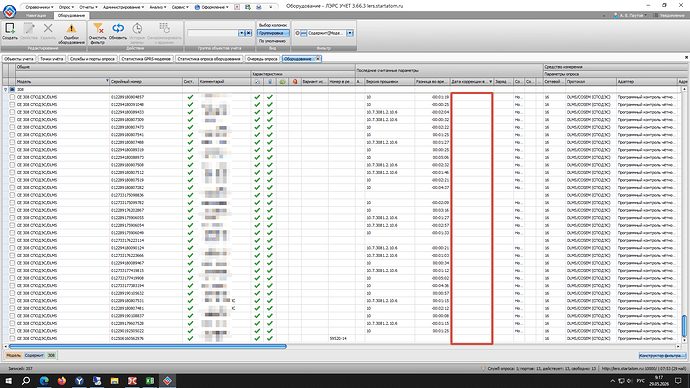Close the Оборудование document tab
690x388 pixels.
(x=318, y=59)
